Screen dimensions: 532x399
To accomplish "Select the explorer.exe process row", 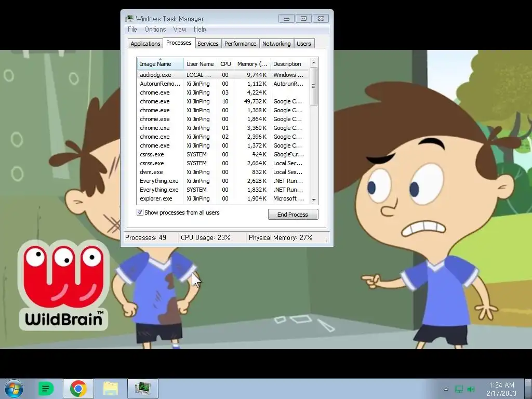I will [223, 198].
